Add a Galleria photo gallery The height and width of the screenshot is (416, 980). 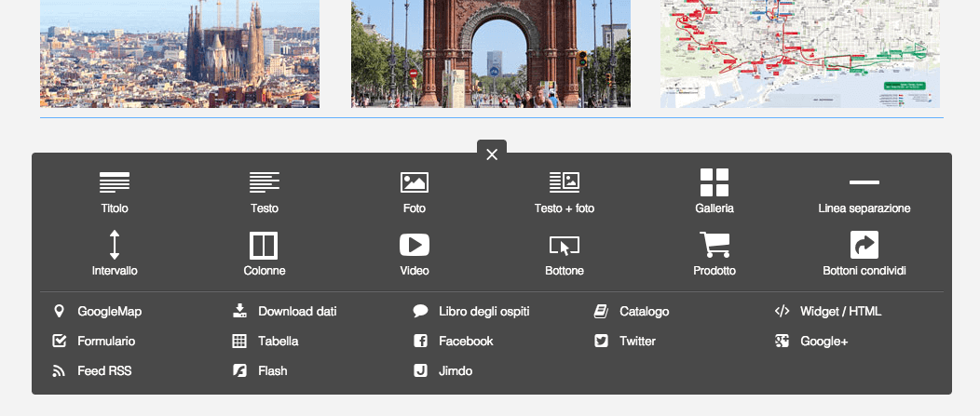coord(715,191)
